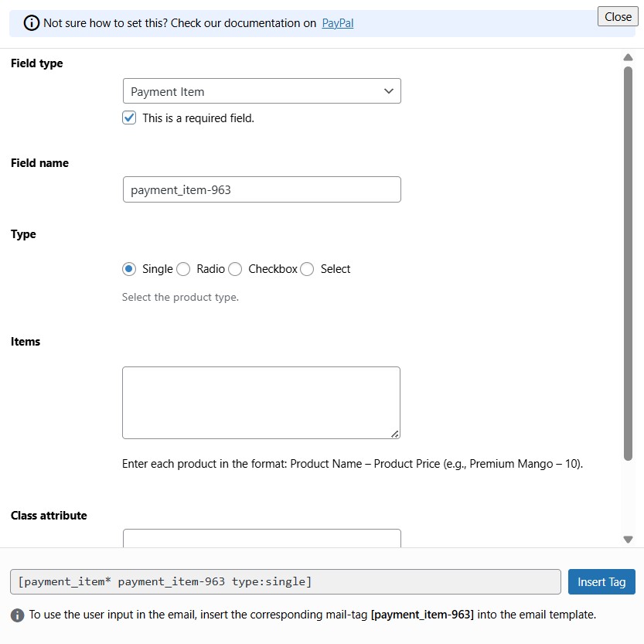The height and width of the screenshot is (644, 644).
Task: Click the generated shortcode tag field
Action: pyautogui.click(x=285, y=581)
